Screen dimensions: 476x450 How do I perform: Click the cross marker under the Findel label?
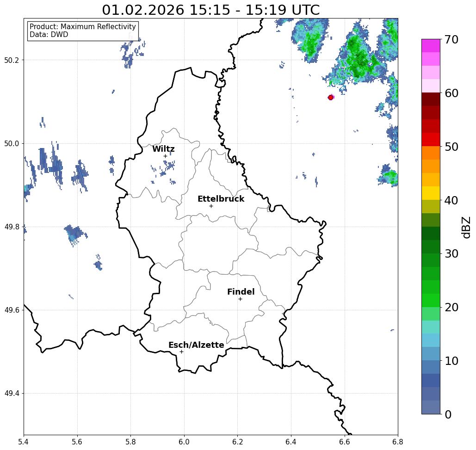[x=240, y=299]
